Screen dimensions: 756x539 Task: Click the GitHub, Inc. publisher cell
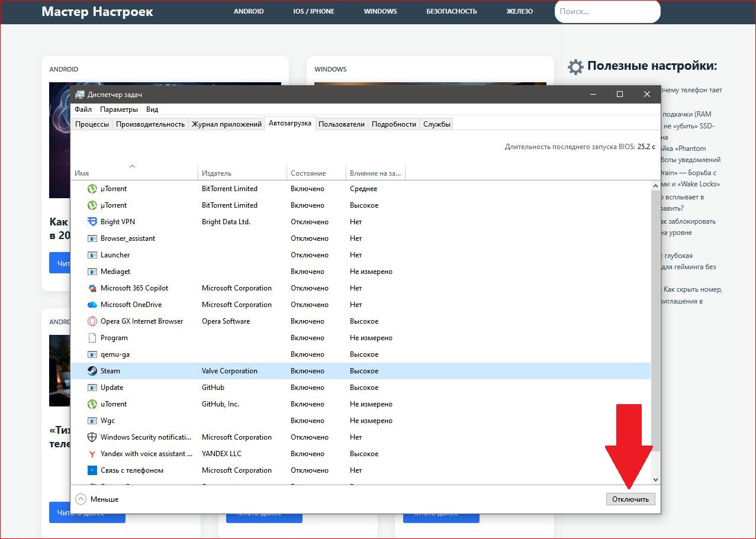point(220,404)
